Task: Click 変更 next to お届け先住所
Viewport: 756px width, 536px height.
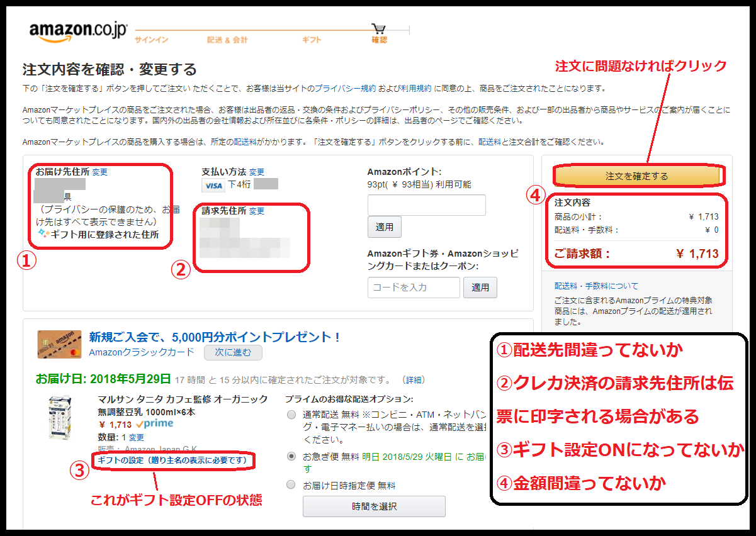Action: coord(99,172)
